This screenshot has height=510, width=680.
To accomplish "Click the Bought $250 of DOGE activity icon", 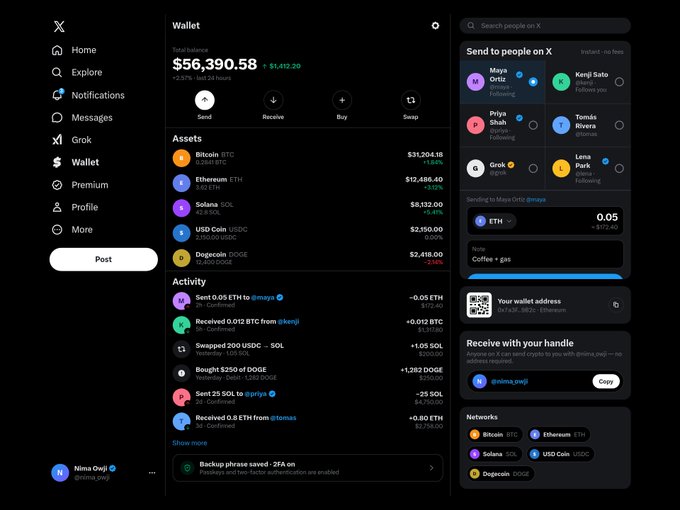I will tap(181, 373).
